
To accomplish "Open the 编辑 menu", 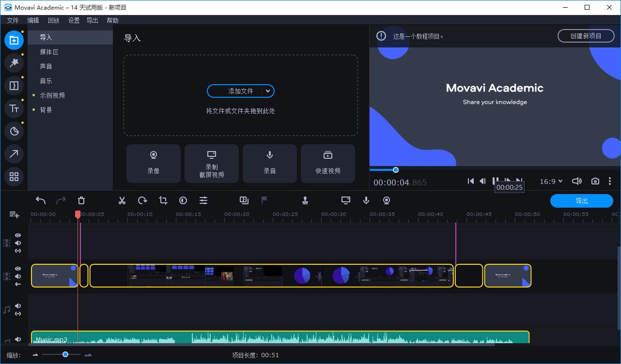I will pos(33,20).
